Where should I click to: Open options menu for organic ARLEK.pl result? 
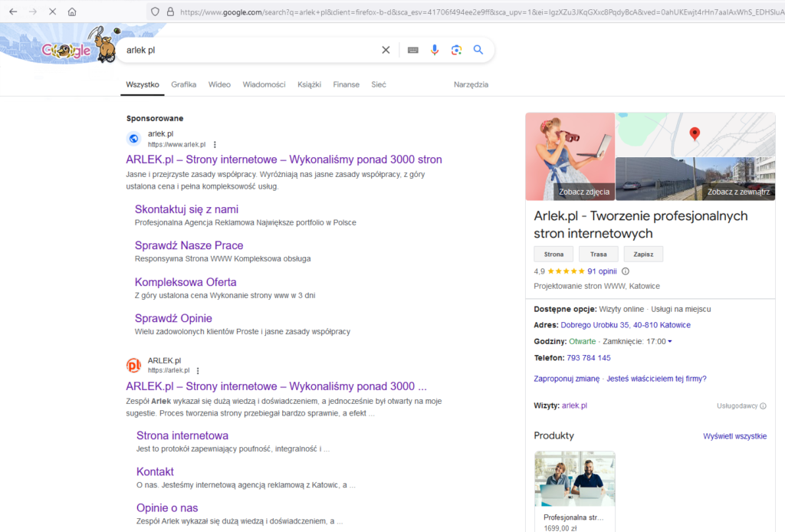click(198, 371)
